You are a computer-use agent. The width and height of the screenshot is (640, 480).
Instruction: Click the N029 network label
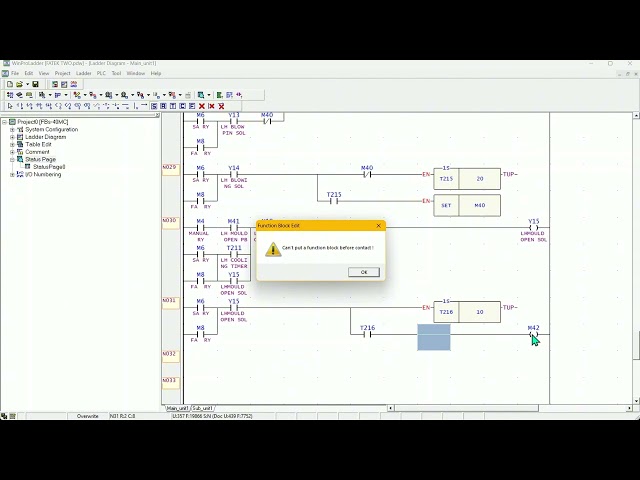171,169
